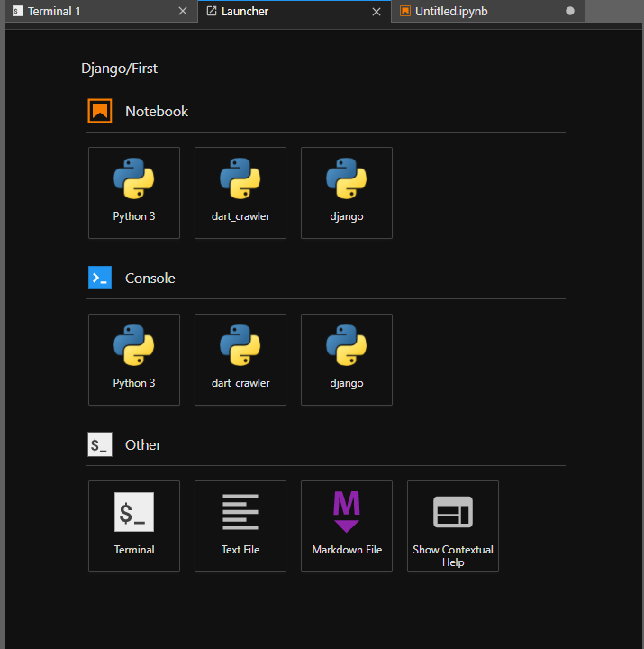Close the Launcher tab
644x649 pixels.
[x=376, y=12]
